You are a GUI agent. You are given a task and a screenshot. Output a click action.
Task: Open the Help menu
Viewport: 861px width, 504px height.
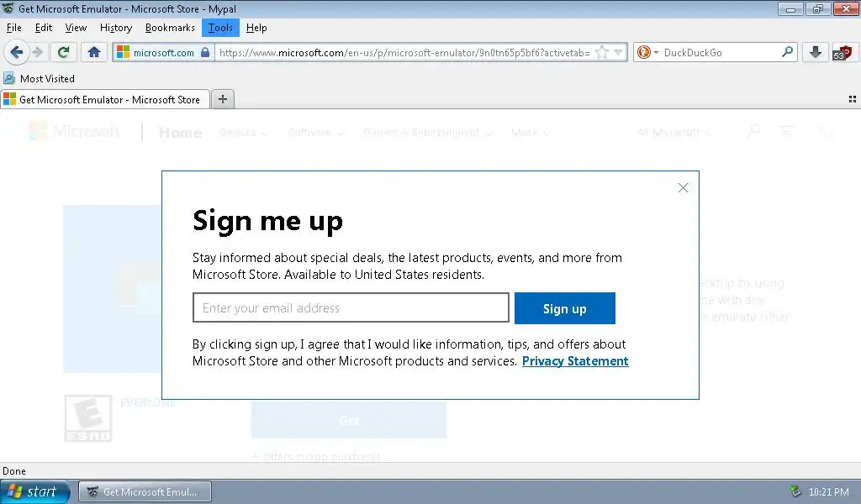(256, 28)
